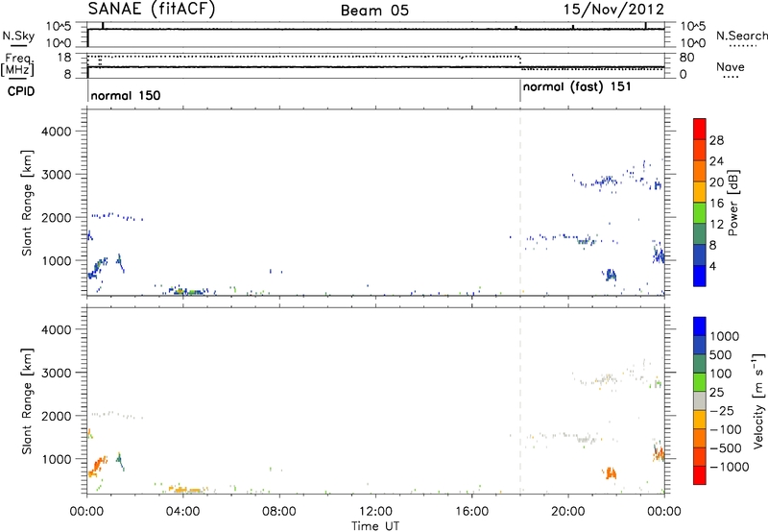Pick the yellow -100 to -25 Velocity segment
Image resolution: width=768 pixels, height=532 pixels.
click(x=700, y=420)
